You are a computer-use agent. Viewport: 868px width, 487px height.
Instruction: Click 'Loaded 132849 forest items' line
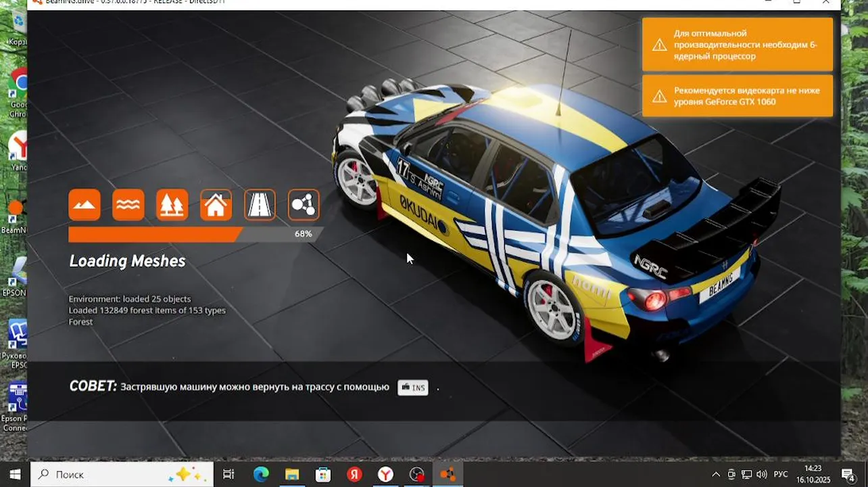click(147, 310)
